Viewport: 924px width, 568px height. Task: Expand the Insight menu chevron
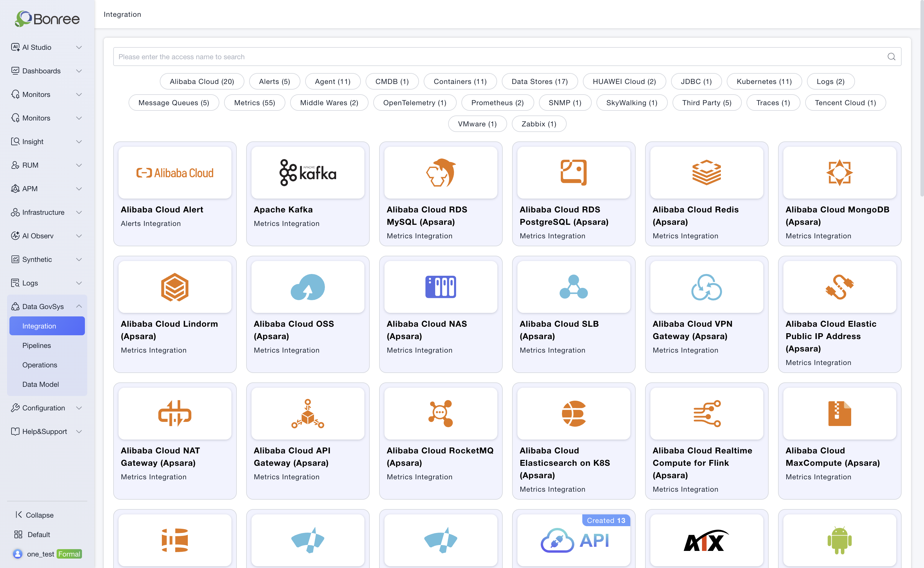[x=79, y=141]
